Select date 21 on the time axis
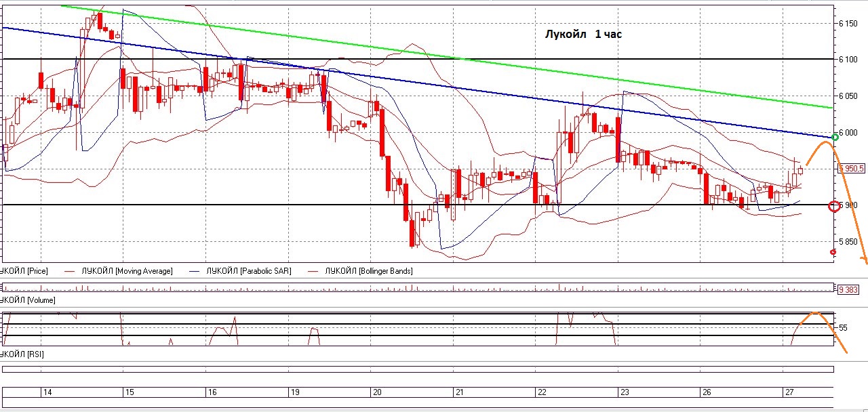 coord(460,392)
